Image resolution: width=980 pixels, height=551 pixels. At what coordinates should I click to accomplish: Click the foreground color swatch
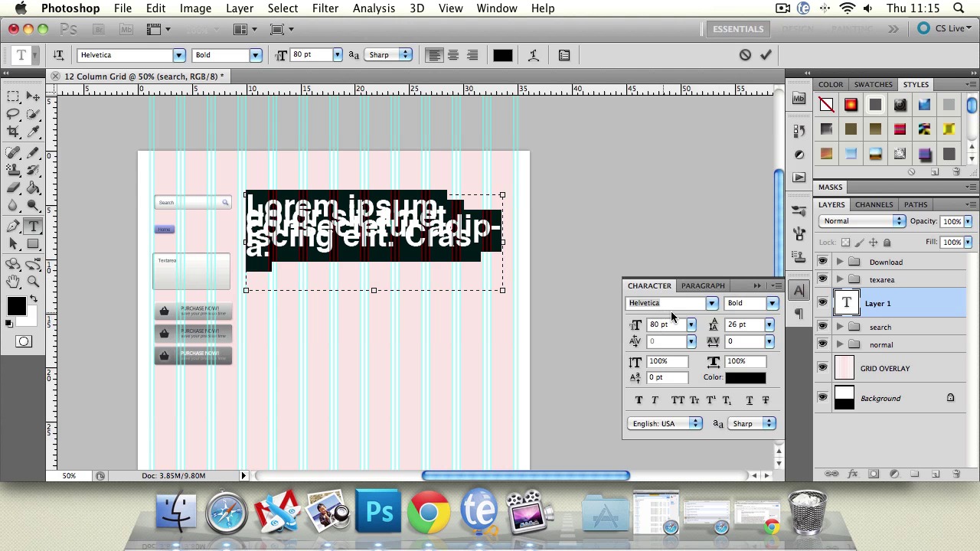pos(16,307)
